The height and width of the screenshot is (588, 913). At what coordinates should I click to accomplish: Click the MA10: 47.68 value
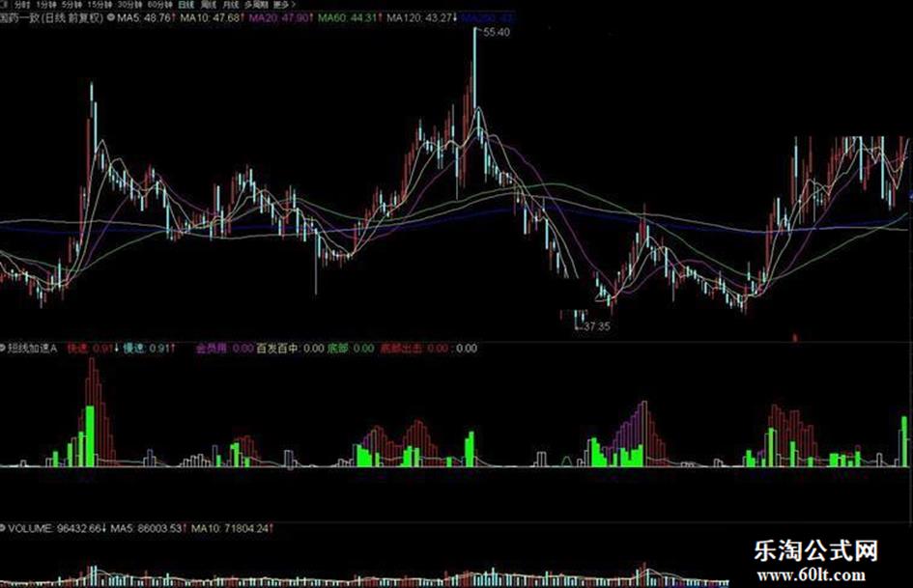[213, 17]
